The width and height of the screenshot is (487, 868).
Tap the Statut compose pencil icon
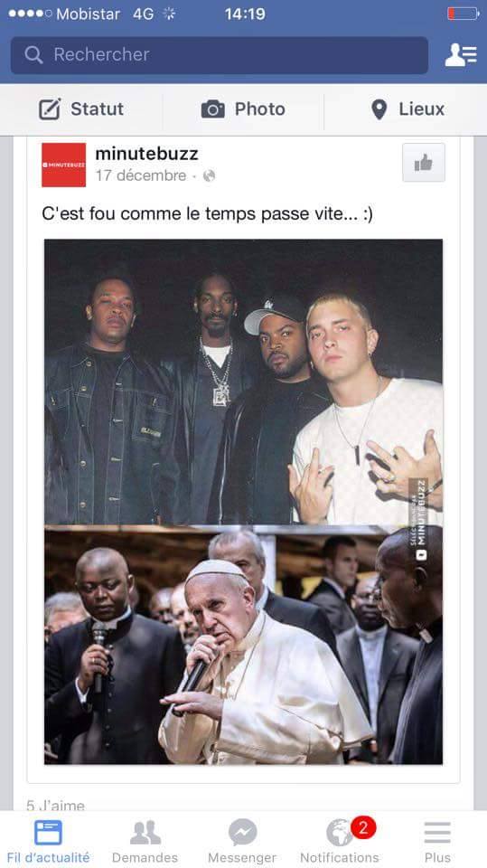(50, 109)
